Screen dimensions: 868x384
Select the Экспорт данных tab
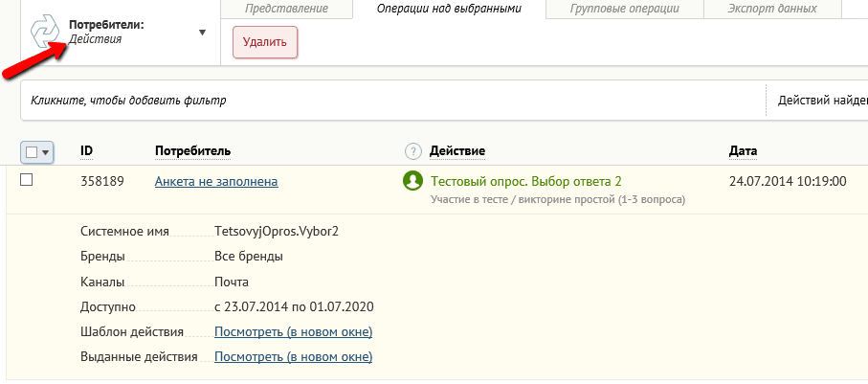(772, 9)
